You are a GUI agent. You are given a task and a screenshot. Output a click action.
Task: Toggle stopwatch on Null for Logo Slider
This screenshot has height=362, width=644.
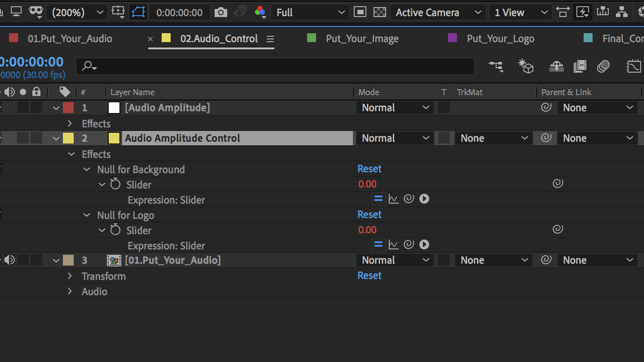(x=115, y=230)
